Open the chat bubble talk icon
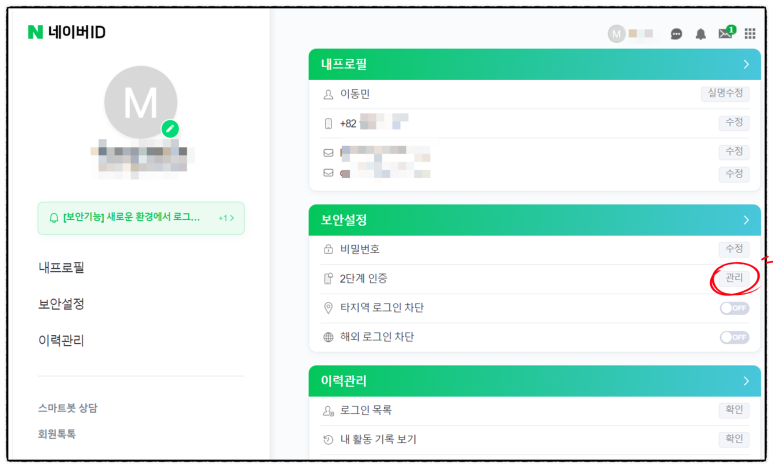The image size is (773, 468). 676,34
